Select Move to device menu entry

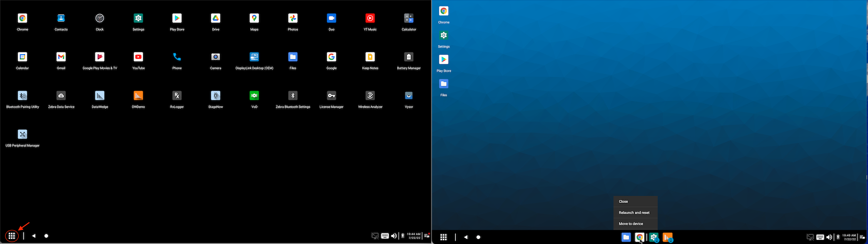(x=635, y=224)
